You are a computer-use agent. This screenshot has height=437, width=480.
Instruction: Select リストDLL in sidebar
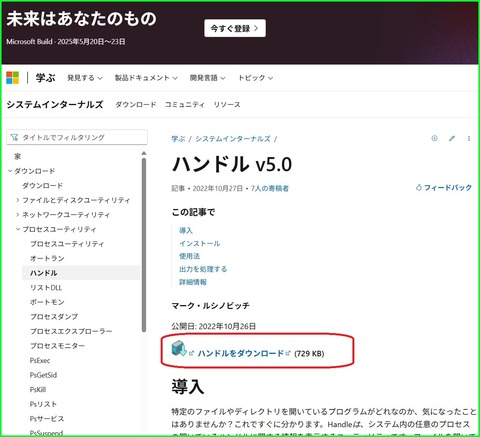pos(46,287)
